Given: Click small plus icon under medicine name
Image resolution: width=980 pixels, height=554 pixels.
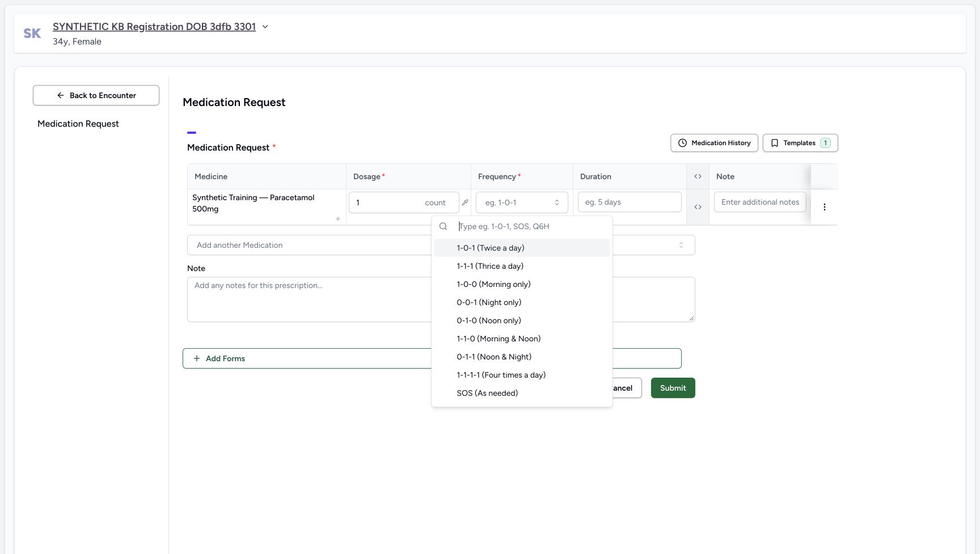Looking at the screenshot, I should [338, 219].
